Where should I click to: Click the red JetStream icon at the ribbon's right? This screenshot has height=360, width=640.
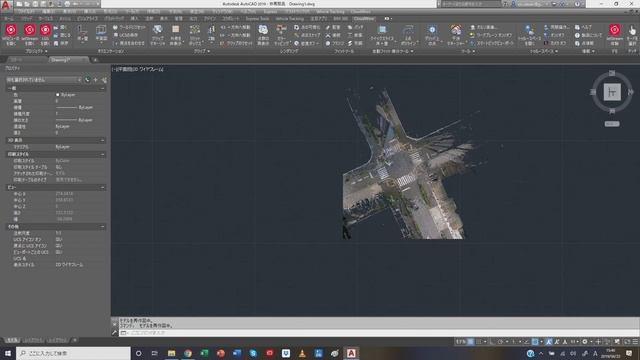(615, 29)
